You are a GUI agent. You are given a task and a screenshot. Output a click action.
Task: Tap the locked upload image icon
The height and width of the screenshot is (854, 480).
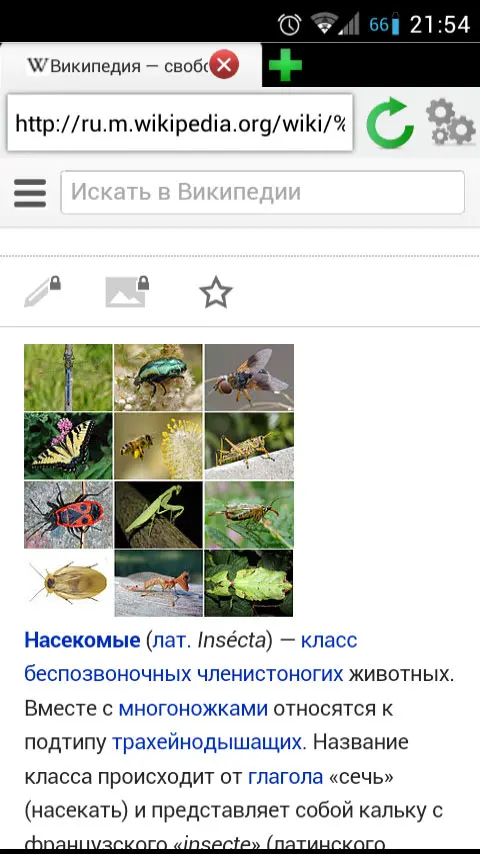[x=127, y=291]
